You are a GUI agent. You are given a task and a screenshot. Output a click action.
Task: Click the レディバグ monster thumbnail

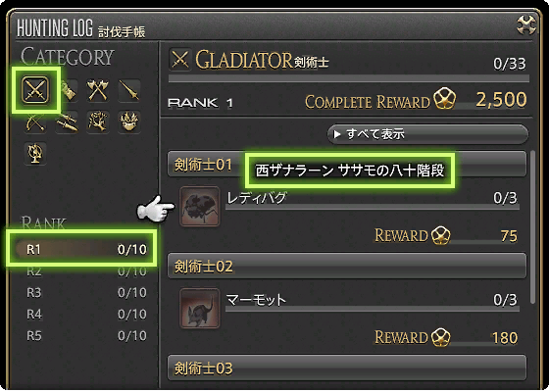200,206
